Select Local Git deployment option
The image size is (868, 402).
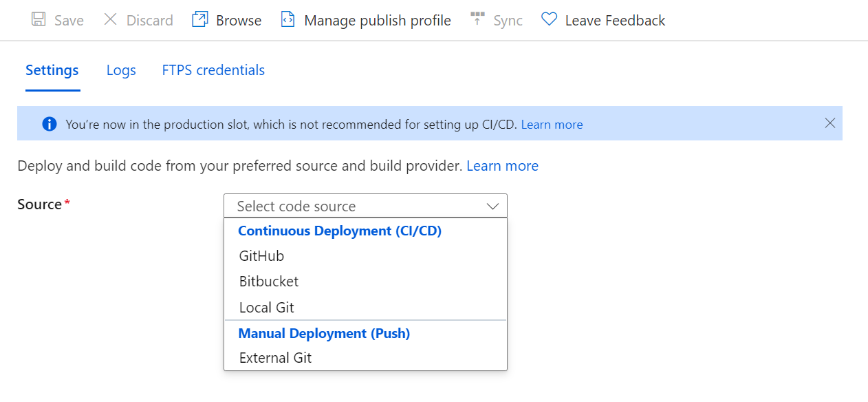365,307
